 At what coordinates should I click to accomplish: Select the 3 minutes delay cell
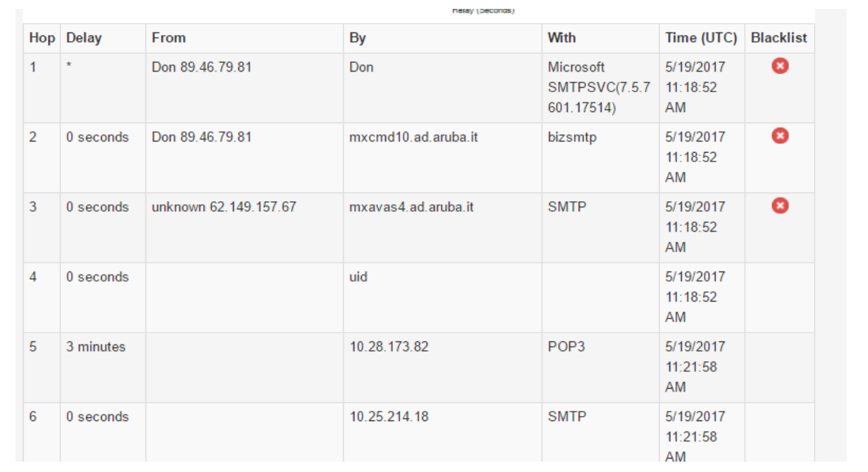pyautogui.click(x=96, y=347)
